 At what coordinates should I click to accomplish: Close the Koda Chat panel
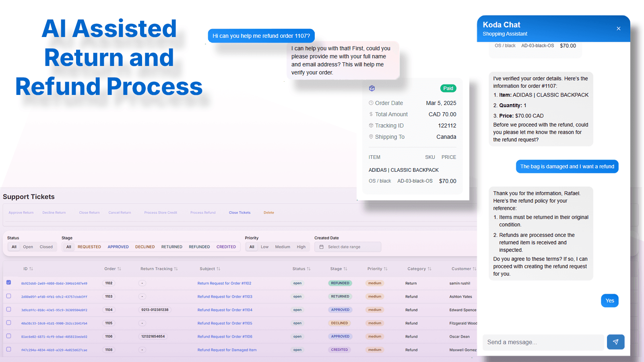pyautogui.click(x=619, y=29)
